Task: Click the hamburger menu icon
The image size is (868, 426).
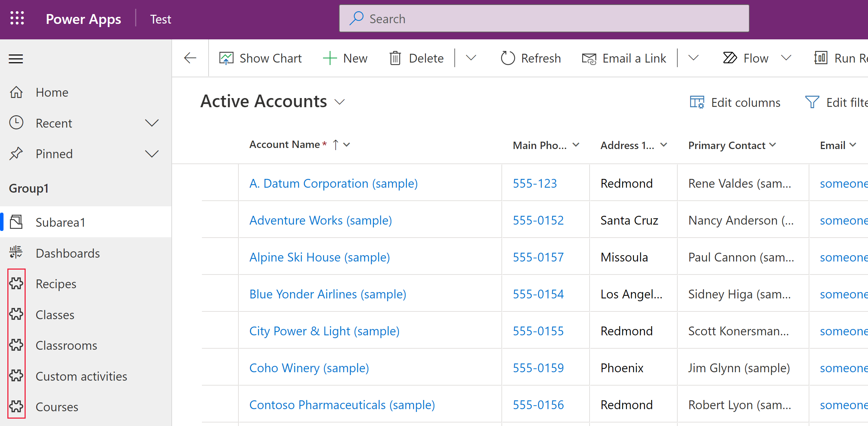Action: coord(16,58)
